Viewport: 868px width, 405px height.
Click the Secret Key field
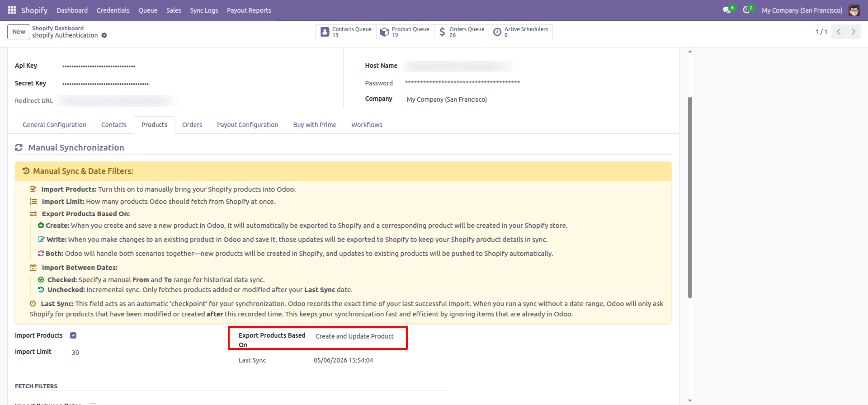105,84
